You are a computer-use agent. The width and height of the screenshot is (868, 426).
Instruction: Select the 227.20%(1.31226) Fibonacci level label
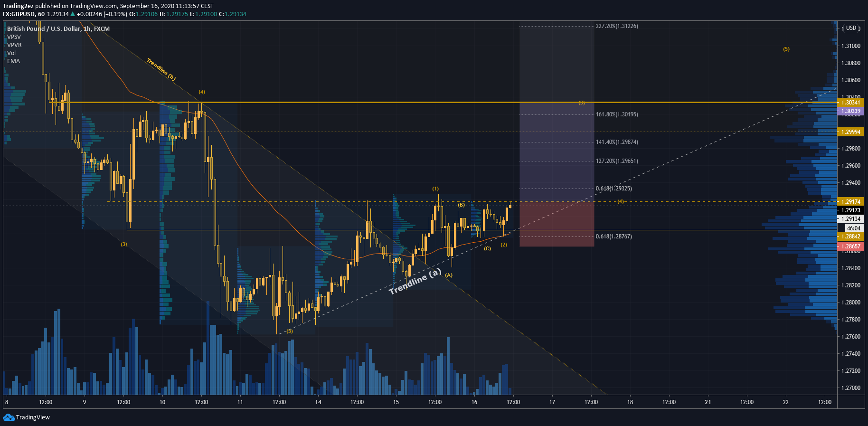pos(617,26)
